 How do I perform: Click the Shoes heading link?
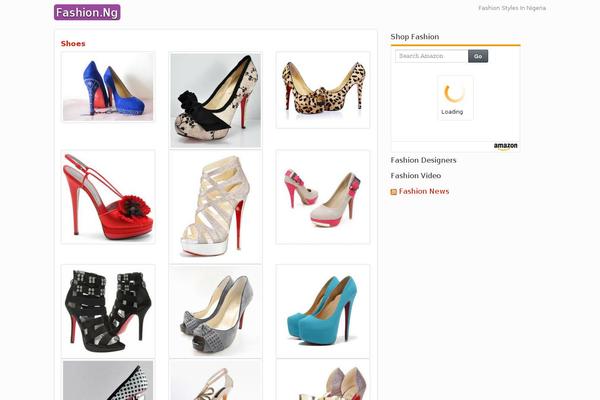tap(73, 44)
